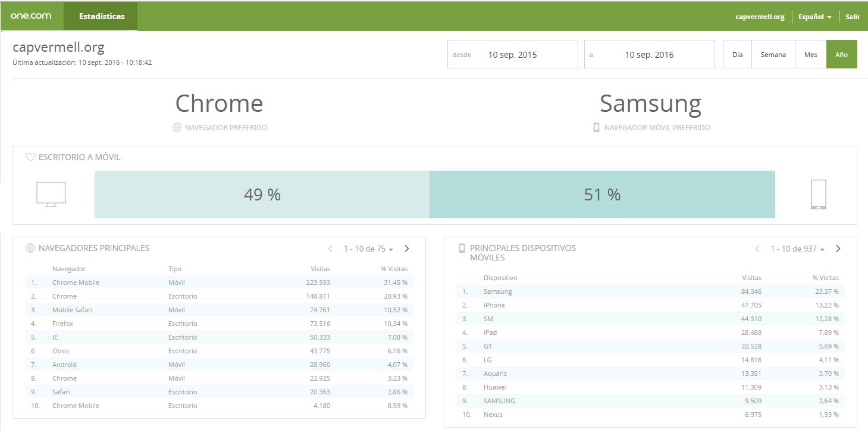This screenshot has height=433, width=868.
Task: Click the '13,22 %' device percentage
Action: click(827, 305)
